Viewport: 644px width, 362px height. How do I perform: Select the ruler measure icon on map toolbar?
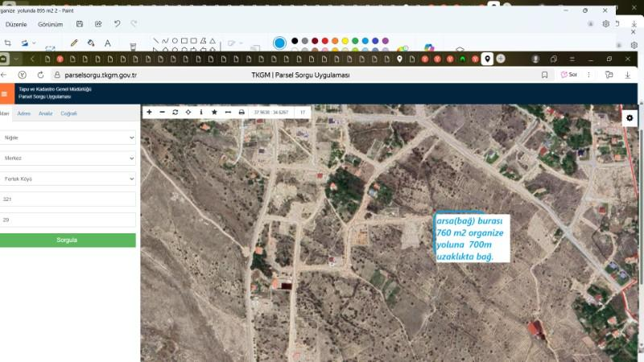pyautogui.click(x=228, y=112)
